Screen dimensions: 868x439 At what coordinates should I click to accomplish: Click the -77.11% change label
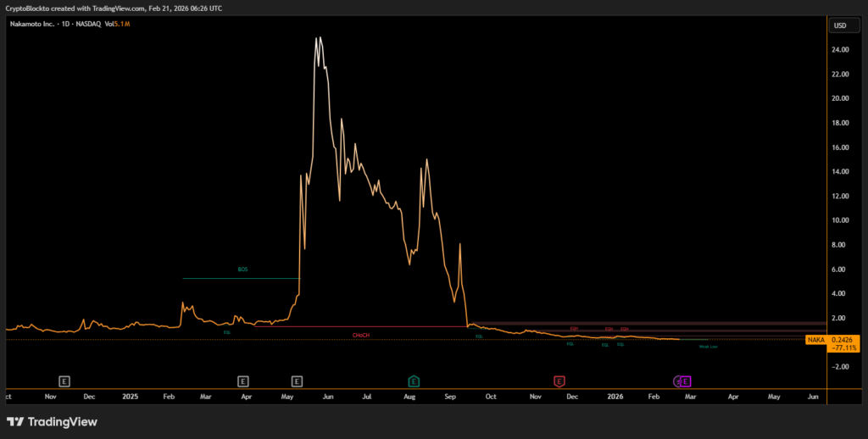tap(844, 347)
